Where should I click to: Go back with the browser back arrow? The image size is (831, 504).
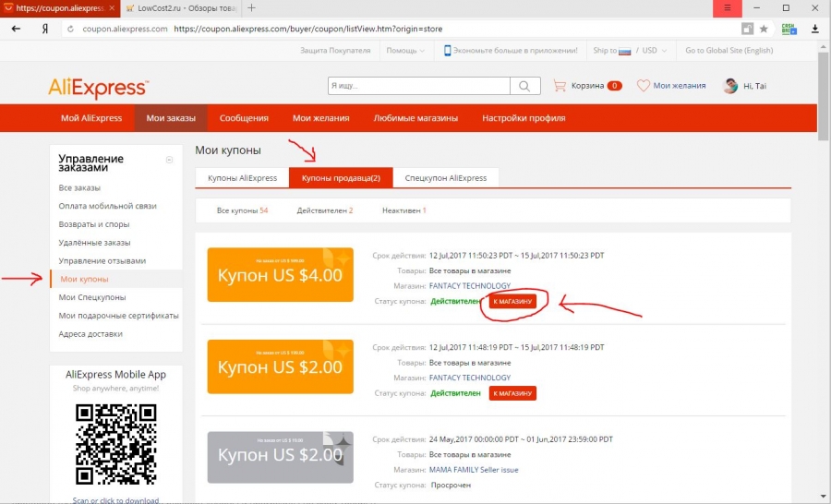(x=16, y=29)
